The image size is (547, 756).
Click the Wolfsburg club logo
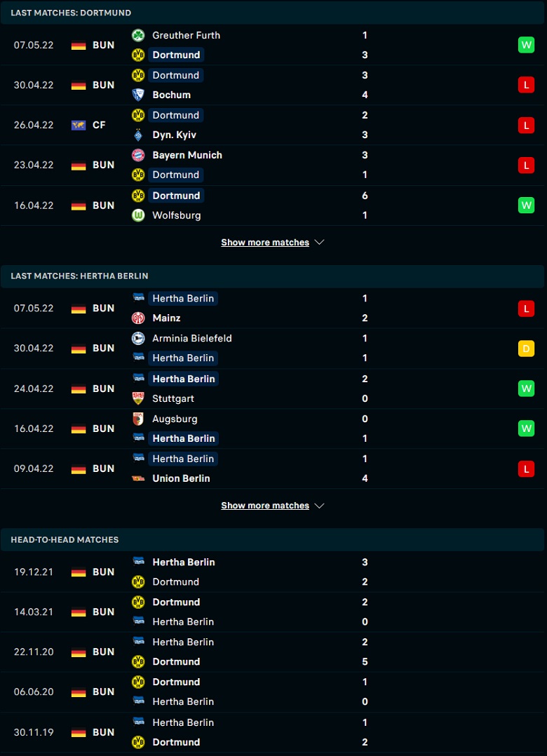pos(138,215)
